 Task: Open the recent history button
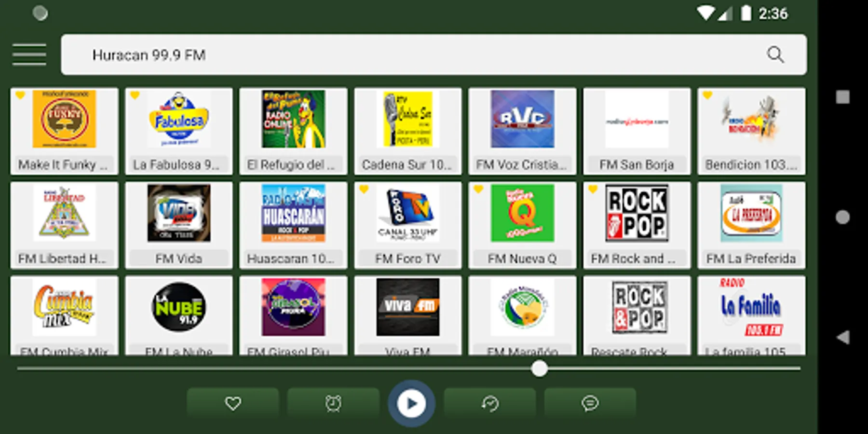490,403
